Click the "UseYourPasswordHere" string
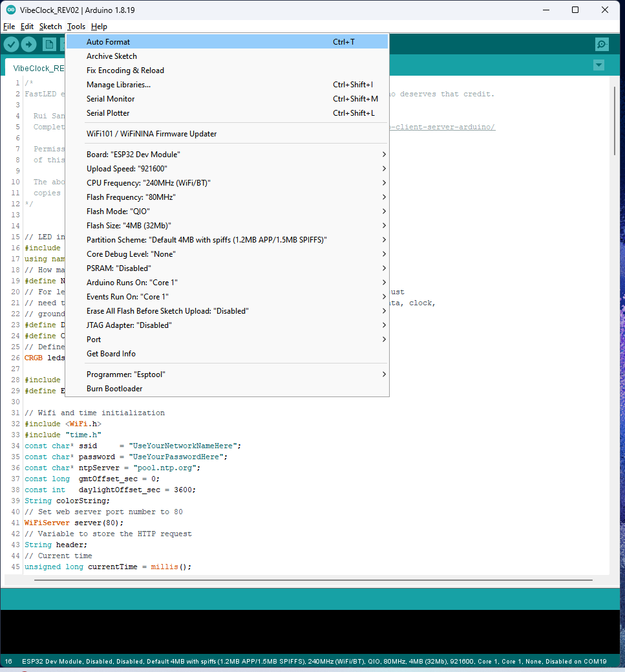The height and width of the screenshot is (672, 625). 176,457
